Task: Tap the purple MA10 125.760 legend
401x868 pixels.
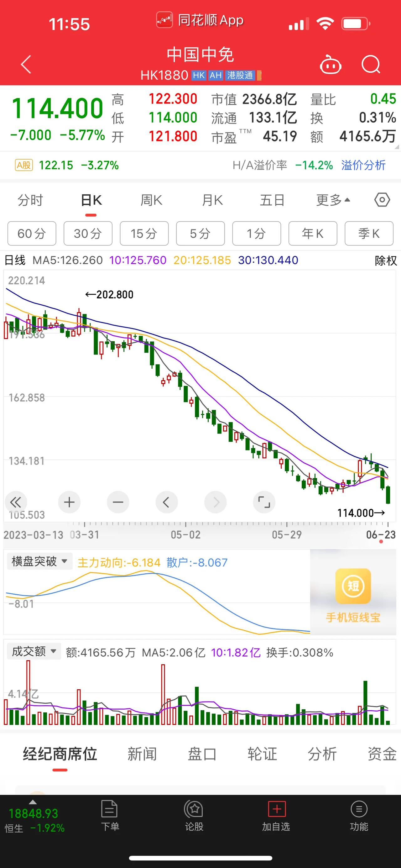Action: 138,260
